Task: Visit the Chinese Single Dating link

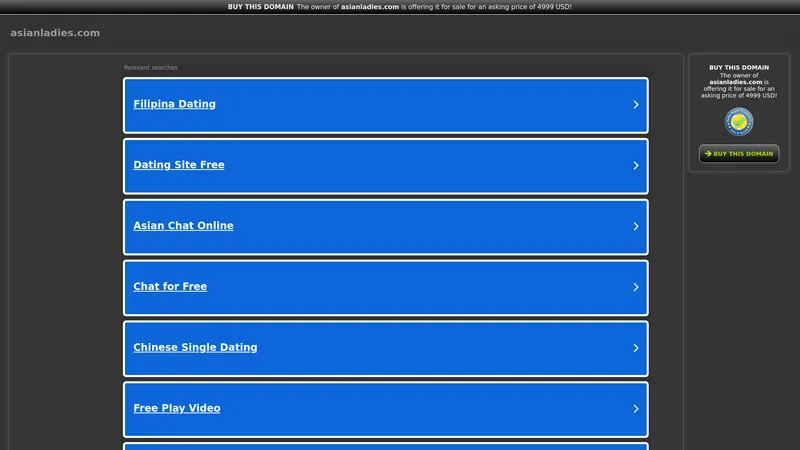Action: pos(195,348)
